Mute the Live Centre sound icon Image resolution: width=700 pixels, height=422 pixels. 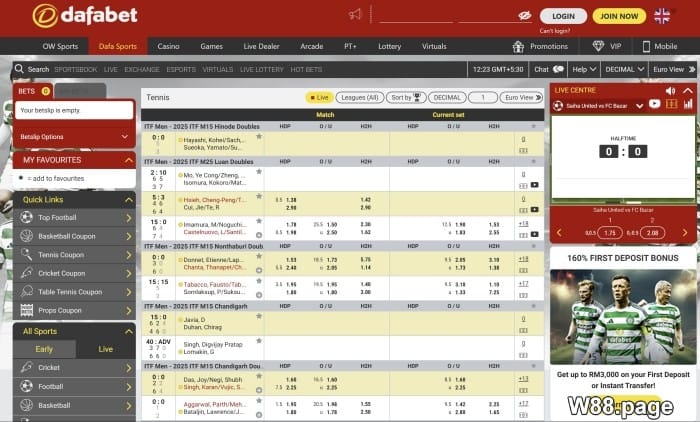(x=671, y=91)
